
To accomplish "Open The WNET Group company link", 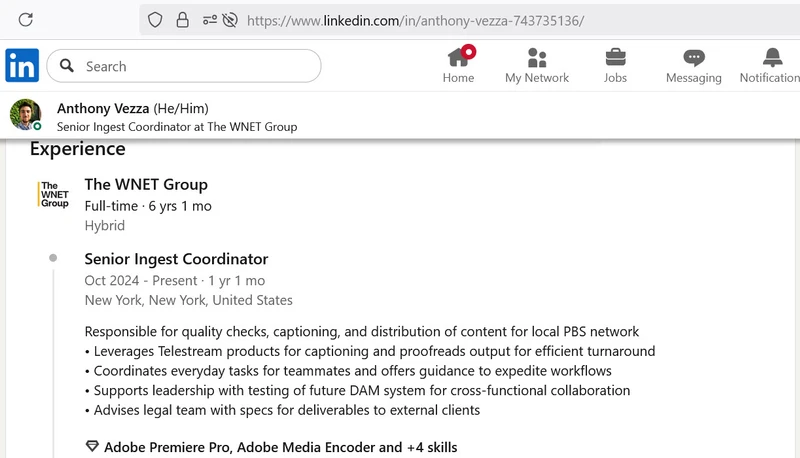I will pyautogui.click(x=146, y=184).
